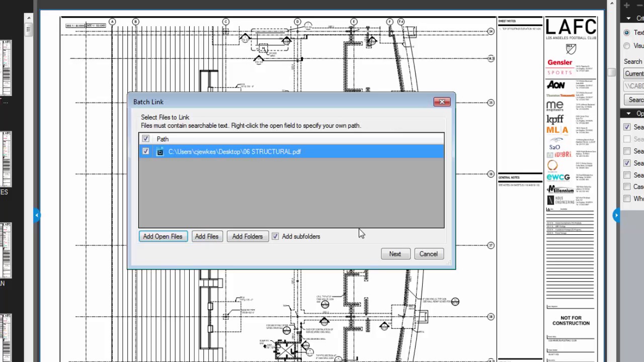Open the Current search scope dropdown
Viewport: 644px width, 362px height.
click(634, 73)
